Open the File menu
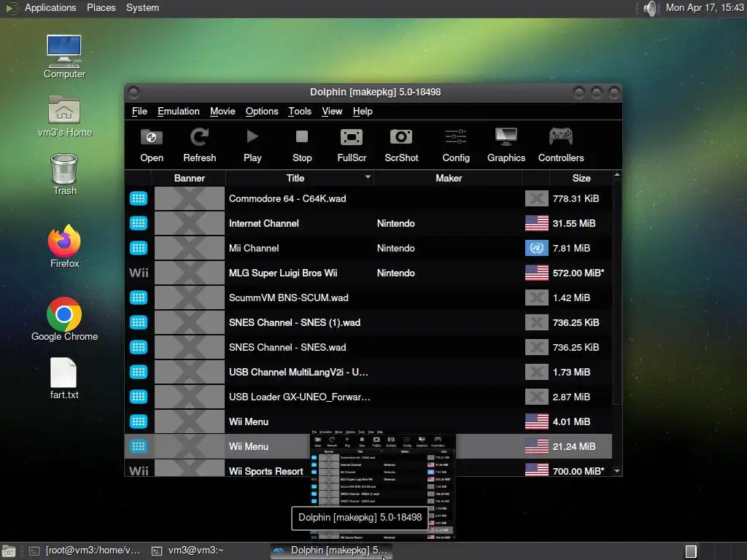 coord(139,111)
